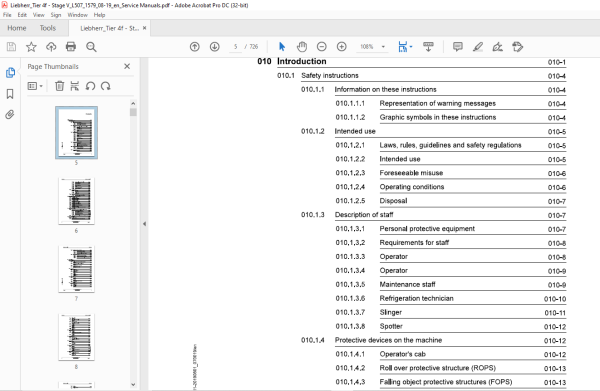Click the zoom in plus icon
Screen dimensions: 600x391
click(x=342, y=47)
